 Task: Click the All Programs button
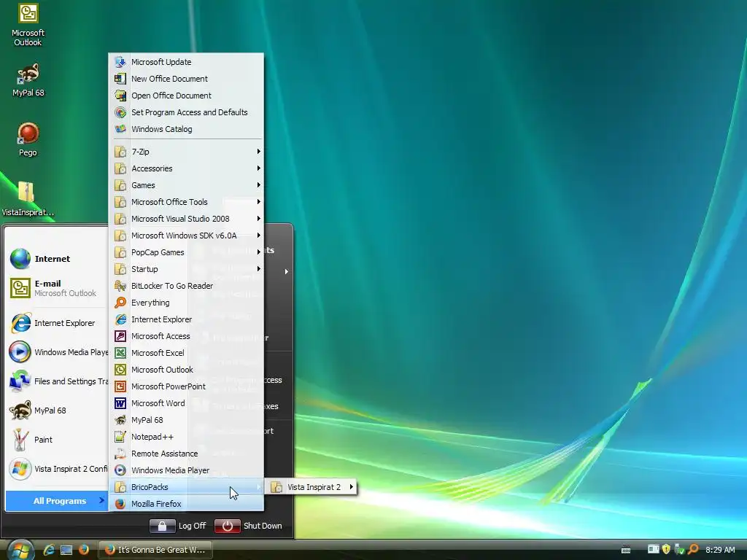[x=57, y=501]
